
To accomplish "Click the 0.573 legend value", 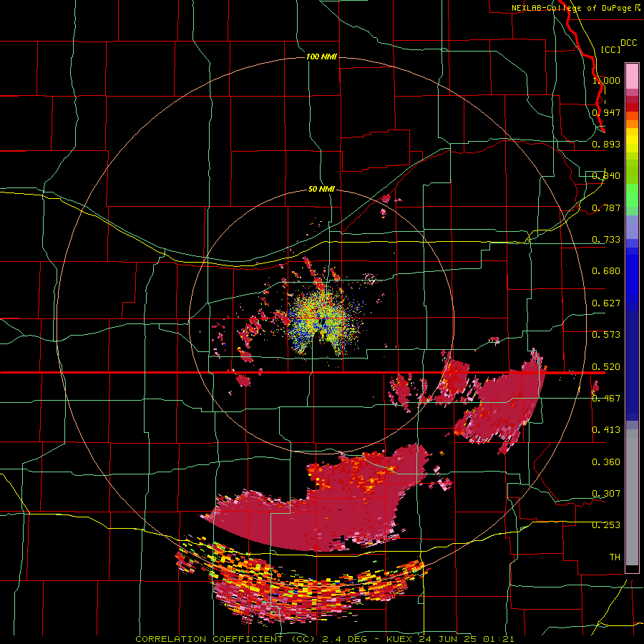I will [606, 335].
